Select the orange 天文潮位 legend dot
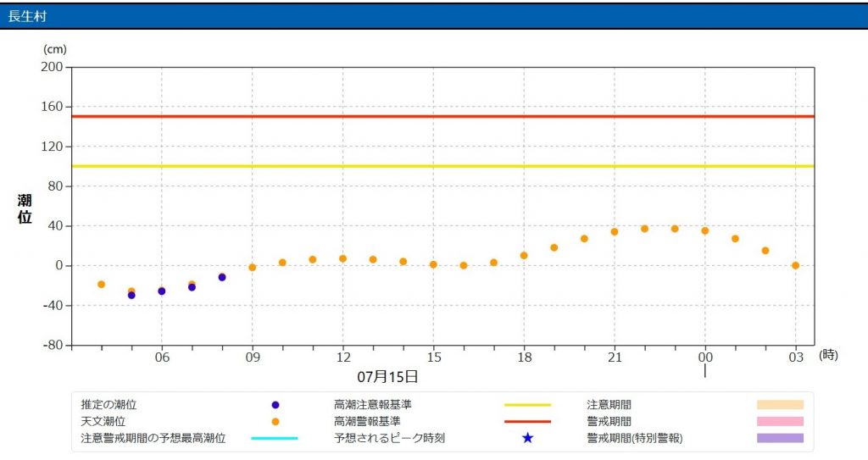 pyautogui.click(x=275, y=422)
